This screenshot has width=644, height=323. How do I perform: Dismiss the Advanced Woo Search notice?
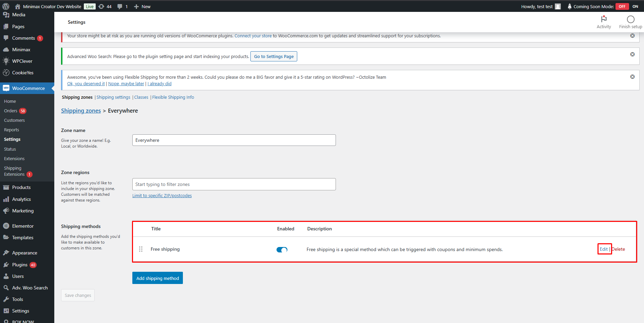[x=632, y=54]
